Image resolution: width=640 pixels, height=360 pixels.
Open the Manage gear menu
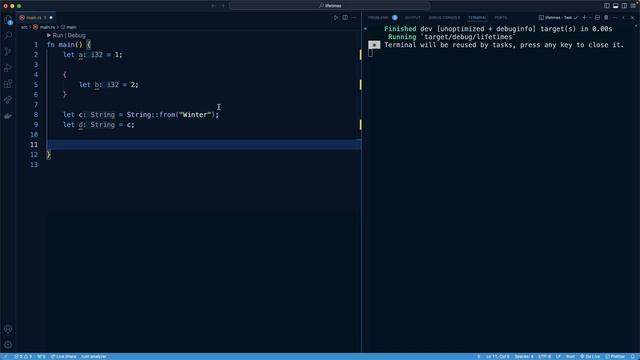tap(8, 345)
